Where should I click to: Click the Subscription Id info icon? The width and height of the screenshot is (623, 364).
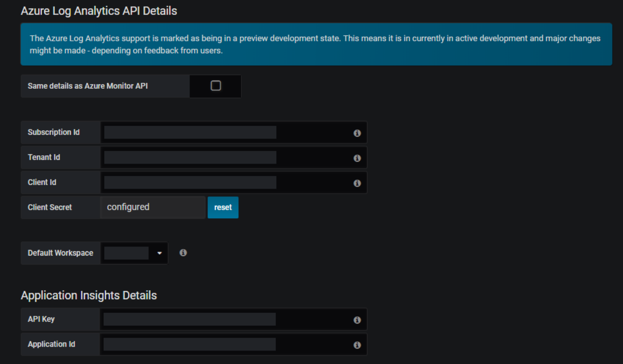tap(357, 133)
